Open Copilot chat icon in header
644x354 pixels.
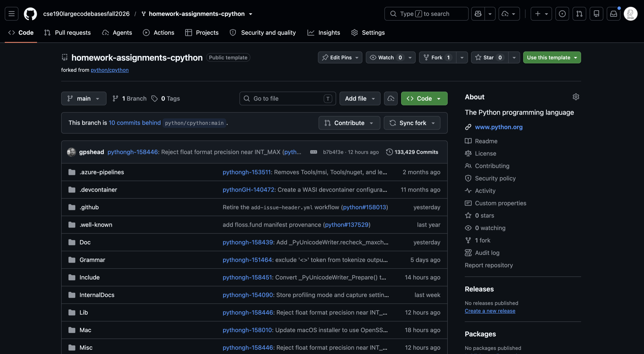(x=478, y=14)
